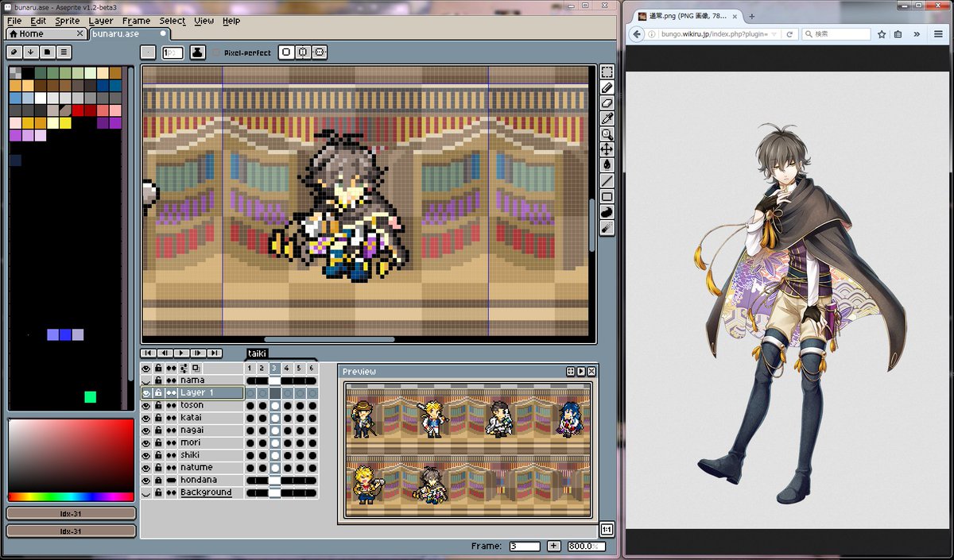The image size is (954, 560).
Task: Switch to the Home tab
Action: [x=46, y=33]
